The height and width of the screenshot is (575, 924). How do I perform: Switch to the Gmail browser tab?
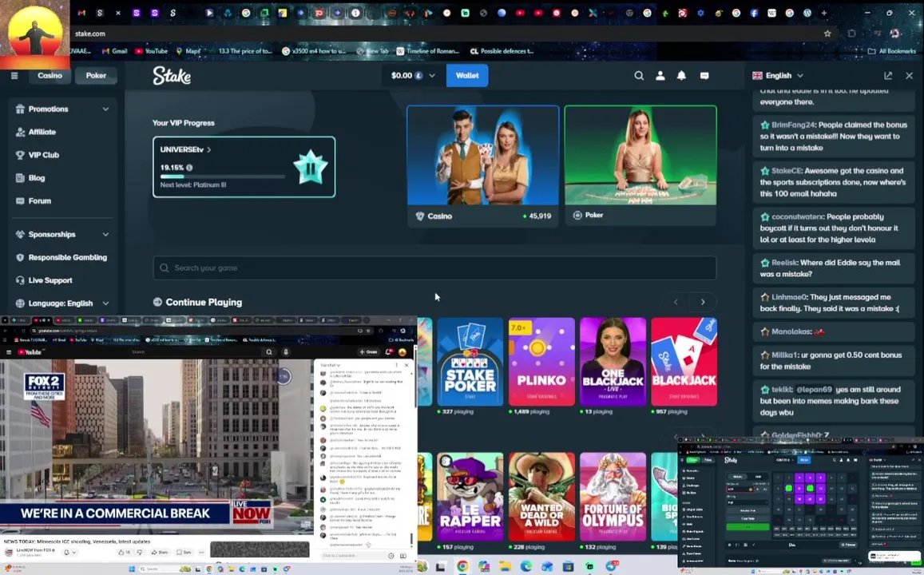click(x=81, y=13)
